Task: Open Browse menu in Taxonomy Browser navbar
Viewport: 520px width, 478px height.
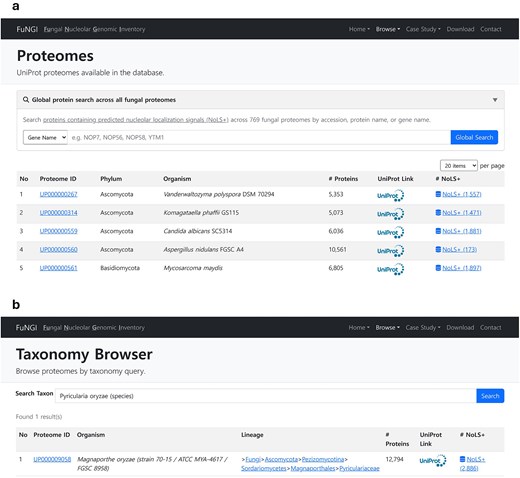Action: [x=387, y=327]
